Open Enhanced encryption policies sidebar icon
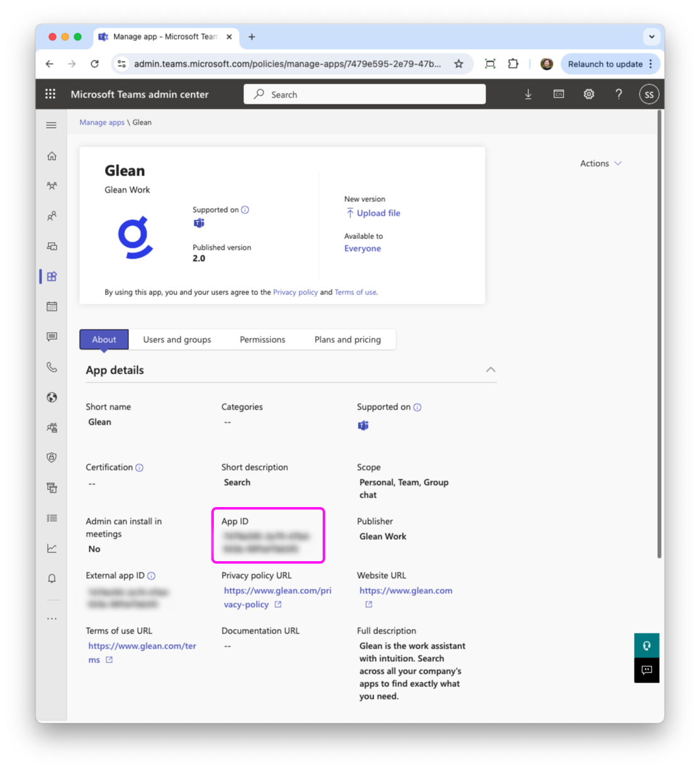This screenshot has height=770, width=700. [52, 427]
